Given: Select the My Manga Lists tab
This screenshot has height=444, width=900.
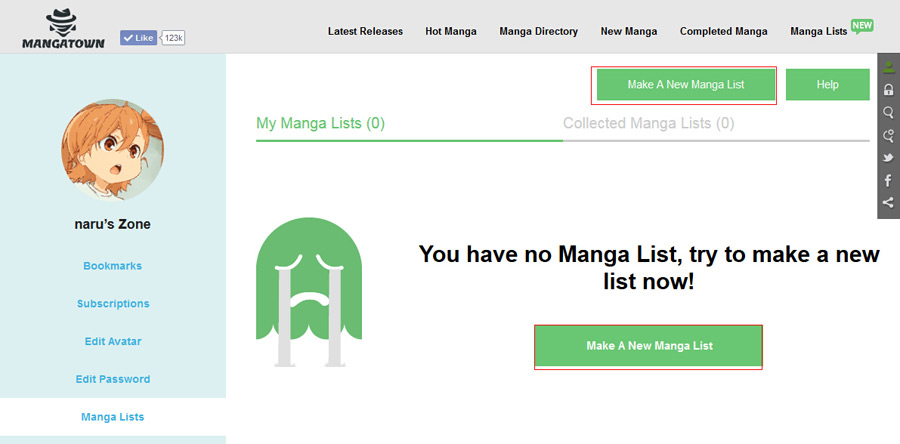Looking at the screenshot, I should coord(320,123).
